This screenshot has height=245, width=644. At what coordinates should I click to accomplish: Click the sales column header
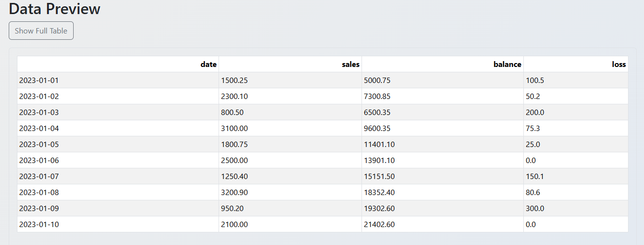(290, 64)
